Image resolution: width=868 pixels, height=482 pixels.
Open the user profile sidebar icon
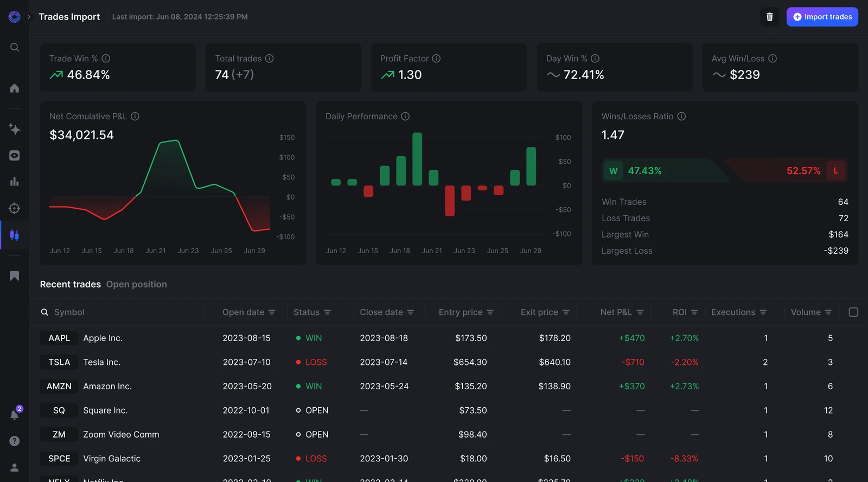point(15,467)
